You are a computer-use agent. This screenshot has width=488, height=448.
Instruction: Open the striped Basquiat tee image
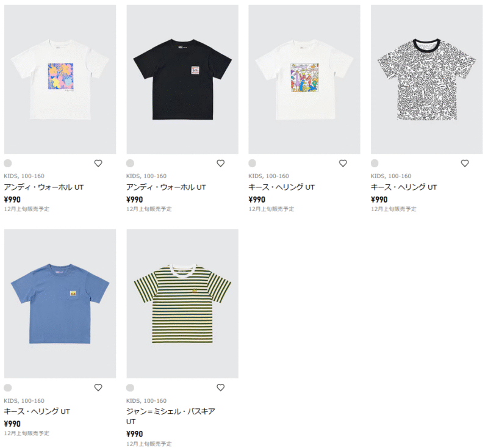pyautogui.click(x=182, y=303)
